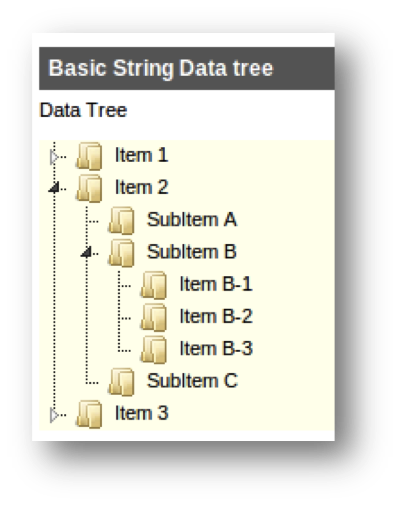Expand the Item 1 node arrow
The width and height of the screenshot is (399, 506).
tap(54, 157)
